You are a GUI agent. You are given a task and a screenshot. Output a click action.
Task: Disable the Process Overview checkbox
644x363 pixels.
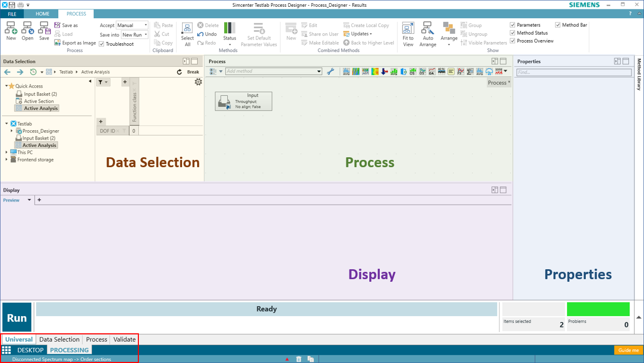click(512, 41)
